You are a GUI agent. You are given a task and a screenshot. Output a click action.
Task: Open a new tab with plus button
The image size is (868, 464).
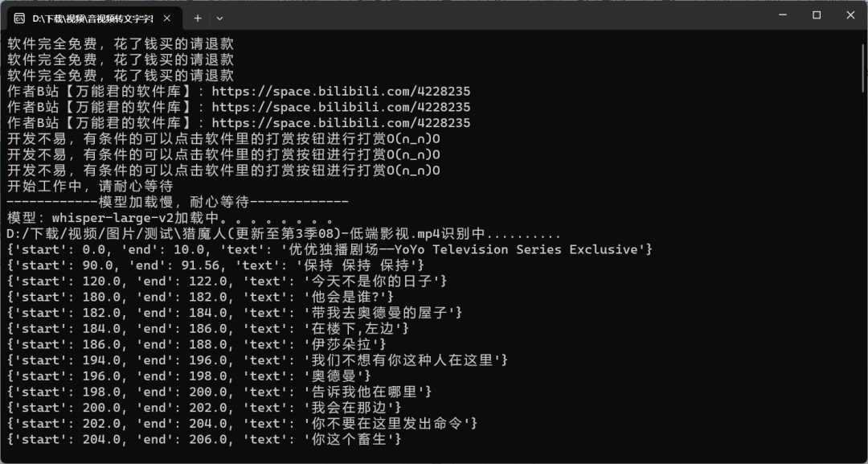coord(198,17)
